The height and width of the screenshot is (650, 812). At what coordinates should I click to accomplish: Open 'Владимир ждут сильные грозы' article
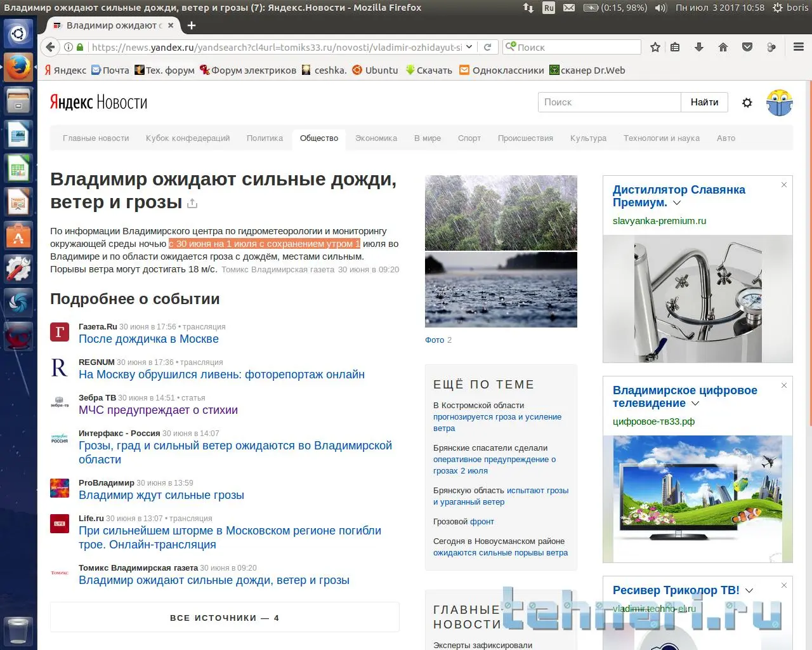(161, 495)
